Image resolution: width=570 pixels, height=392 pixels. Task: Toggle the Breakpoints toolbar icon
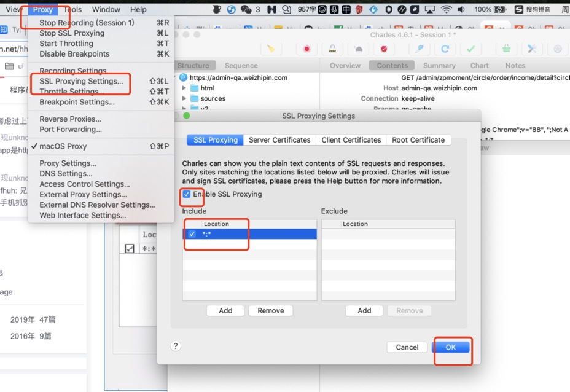click(385, 49)
